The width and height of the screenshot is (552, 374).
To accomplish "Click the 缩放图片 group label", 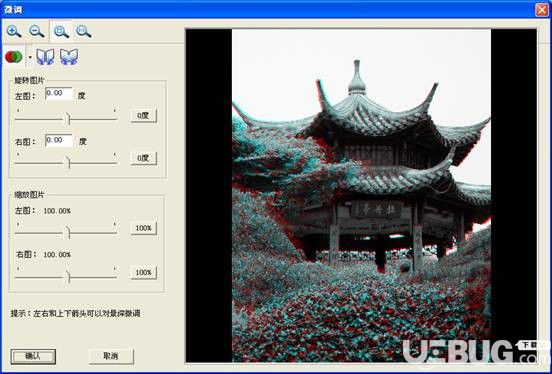I will pyautogui.click(x=29, y=195).
